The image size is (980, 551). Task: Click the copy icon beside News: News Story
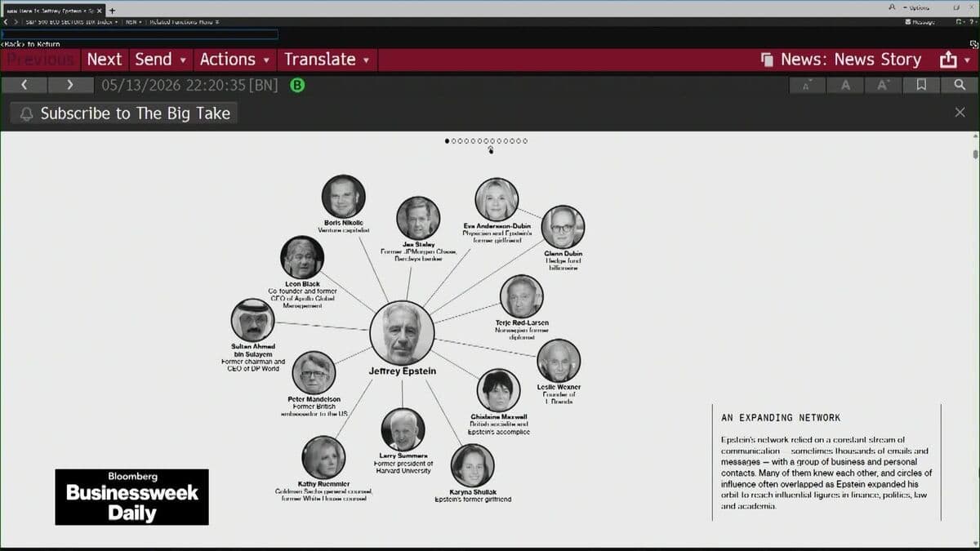tap(767, 60)
